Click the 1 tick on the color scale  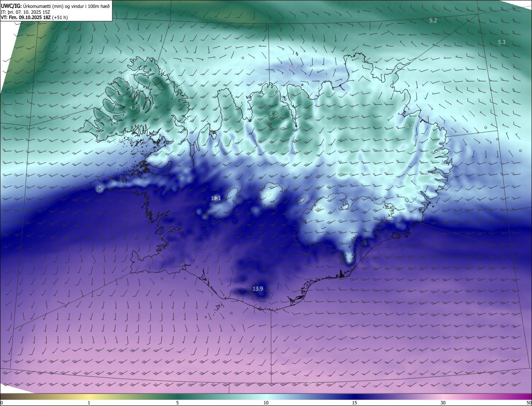89,403
